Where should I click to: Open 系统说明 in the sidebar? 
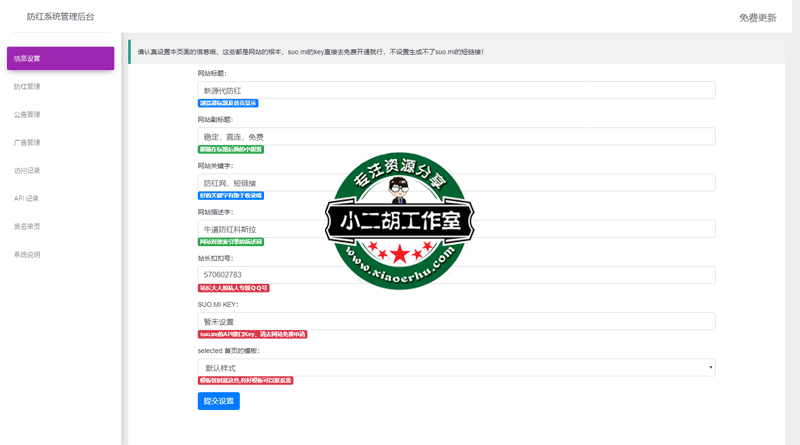tap(28, 255)
